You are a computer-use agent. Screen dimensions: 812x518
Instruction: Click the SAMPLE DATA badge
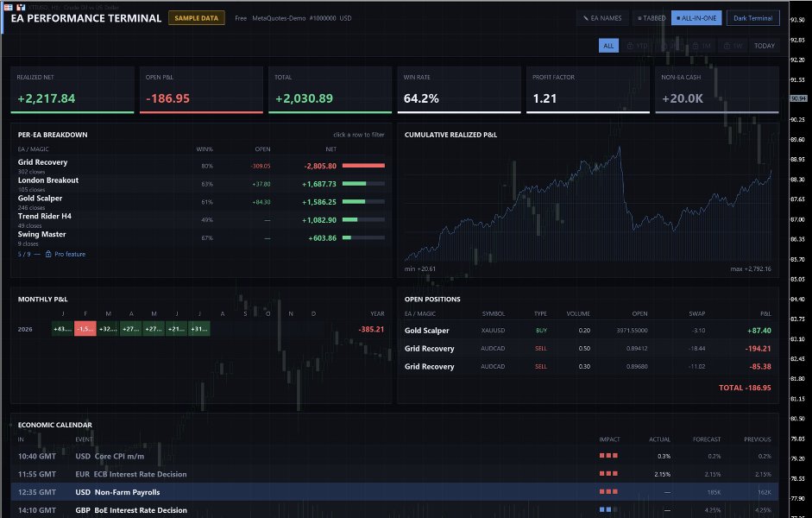pyautogui.click(x=196, y=18)
